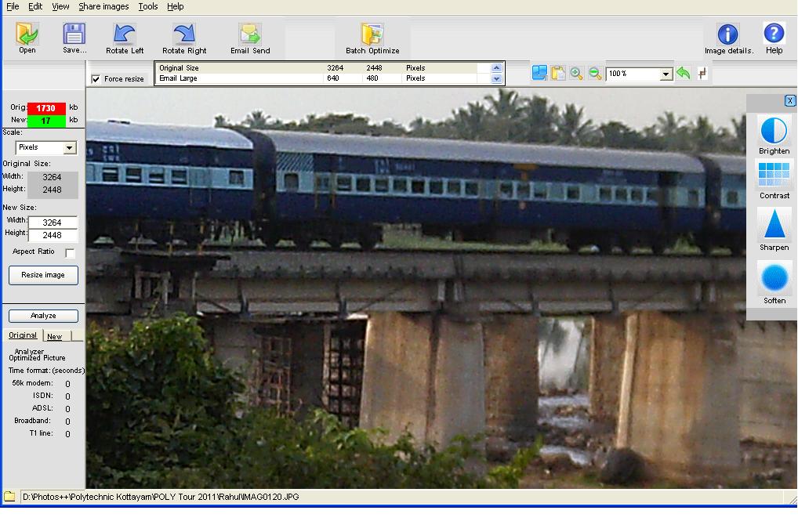The width and height of the screenshot is (798, 532).
Task: Rotate the image left
Action: pyautogui.click(x=124, y=34)
